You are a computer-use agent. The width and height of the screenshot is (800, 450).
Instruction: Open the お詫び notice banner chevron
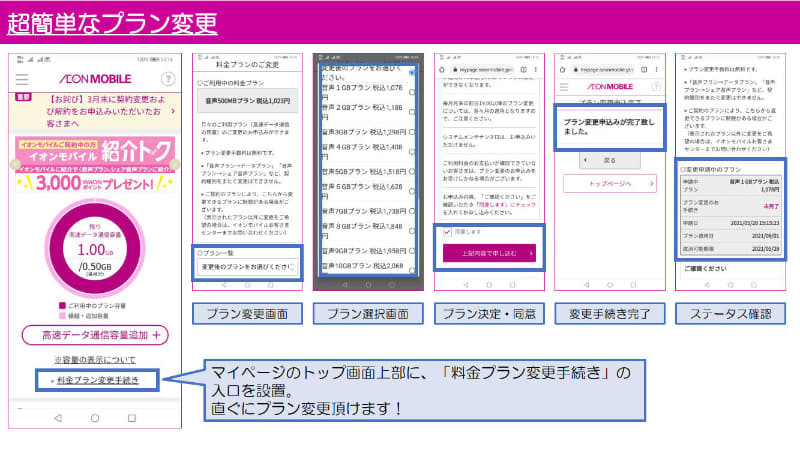tap(173, 111)
